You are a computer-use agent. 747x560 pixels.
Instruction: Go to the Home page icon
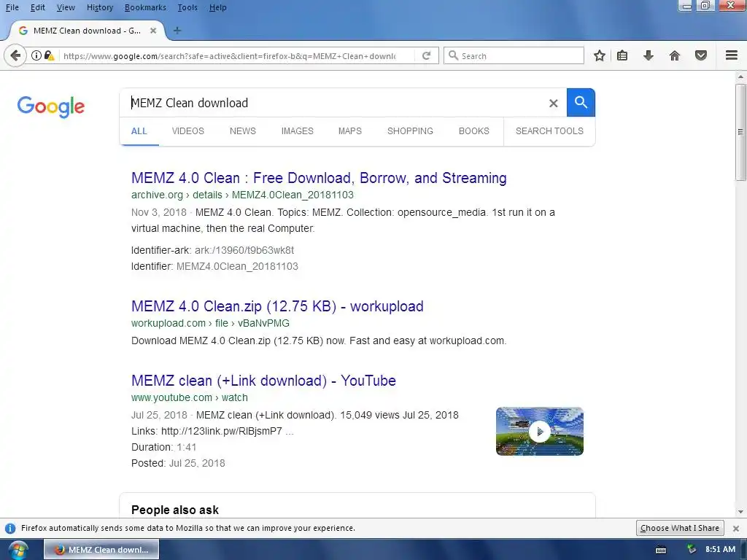(674, 55)
